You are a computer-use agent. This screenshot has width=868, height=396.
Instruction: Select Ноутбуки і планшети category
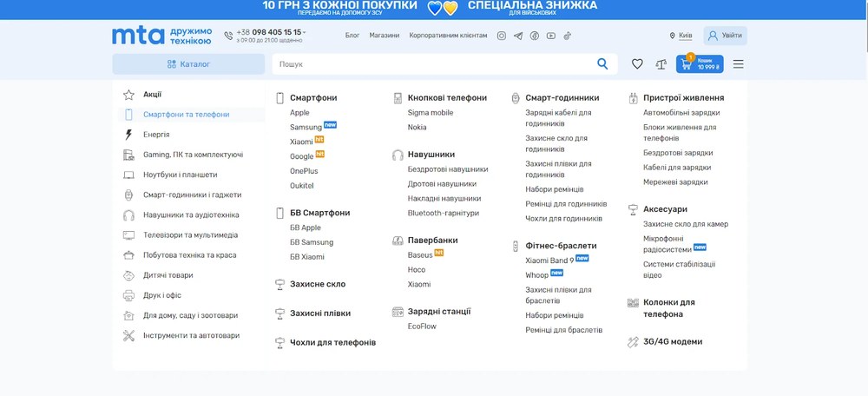pos(180,175)
